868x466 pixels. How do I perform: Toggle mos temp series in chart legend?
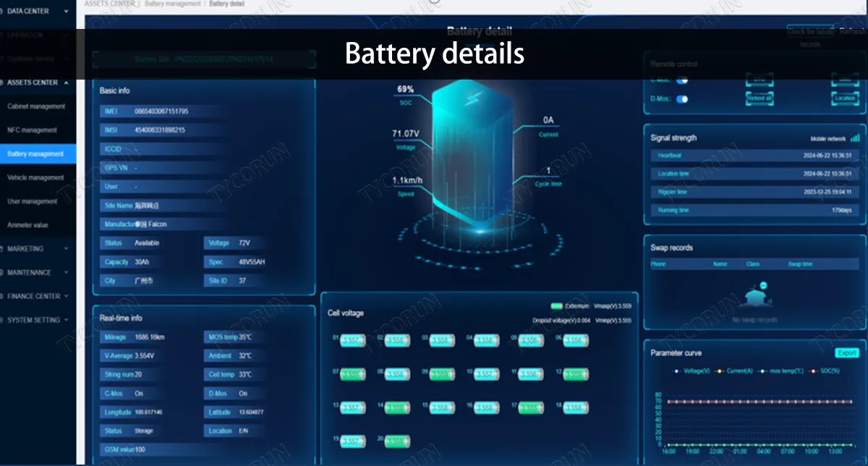pos(780,370)
